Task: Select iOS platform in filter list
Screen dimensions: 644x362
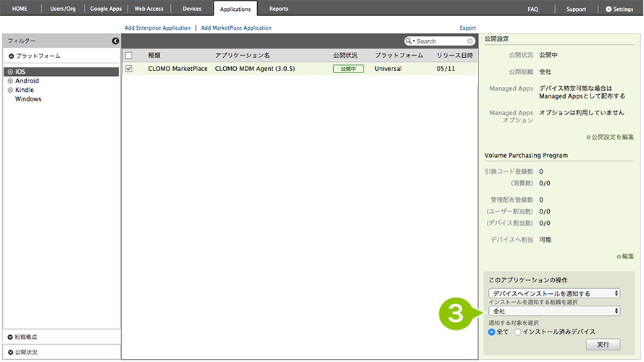Action: tap(20, 72)
